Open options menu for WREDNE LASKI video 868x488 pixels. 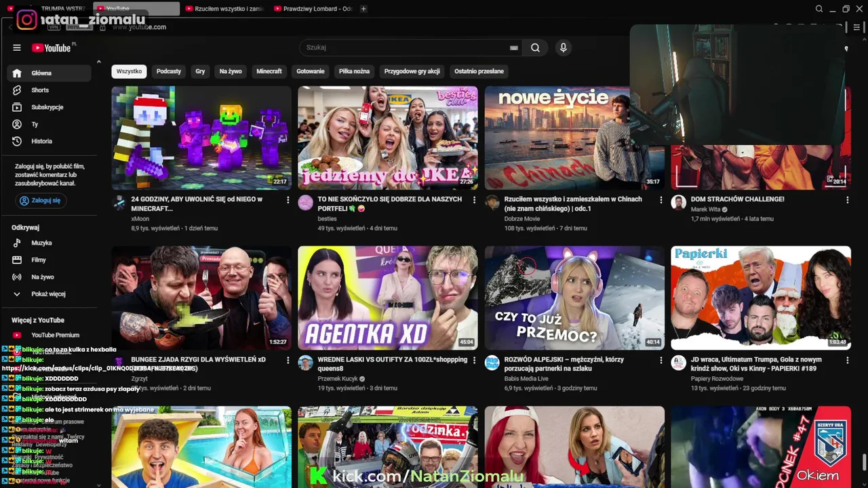click(474, 361)
